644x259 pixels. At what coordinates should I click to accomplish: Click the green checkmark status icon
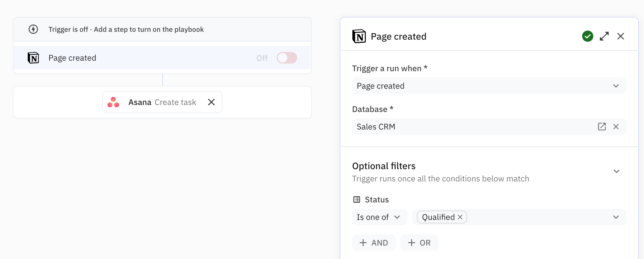click(587, 36)
